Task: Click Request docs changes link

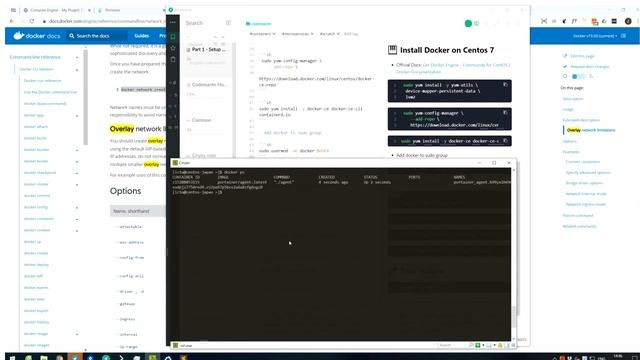Action: (590, 66)
